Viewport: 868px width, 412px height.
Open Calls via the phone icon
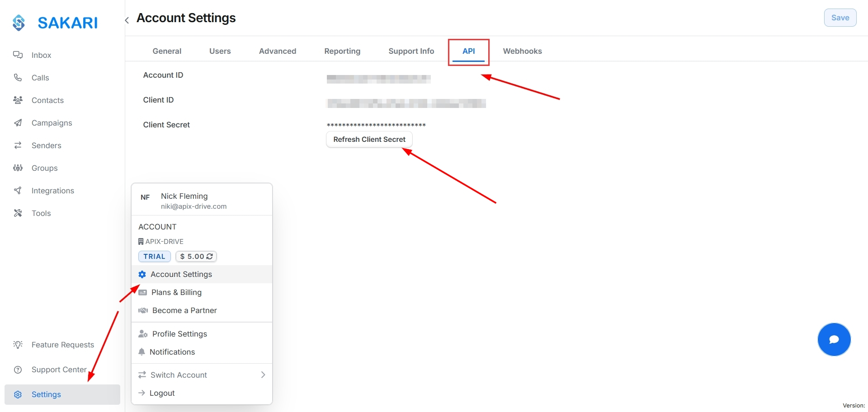point(18,78)
